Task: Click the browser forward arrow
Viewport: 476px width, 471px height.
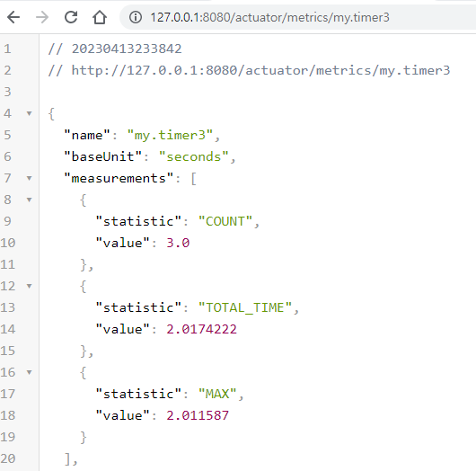Action: coord(42,17)
